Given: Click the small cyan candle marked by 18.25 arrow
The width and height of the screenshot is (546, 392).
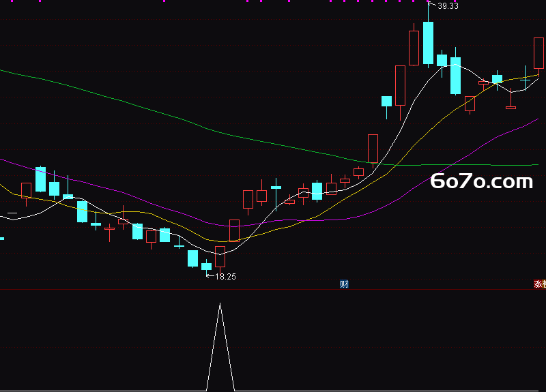Looking at the screenshot, I should click(207, 267).
